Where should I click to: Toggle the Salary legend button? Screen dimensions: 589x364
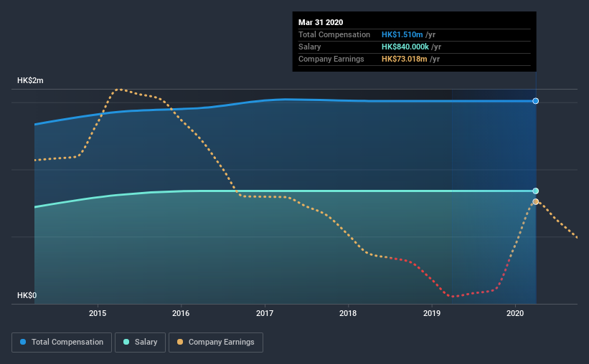[x=140, y=343]
